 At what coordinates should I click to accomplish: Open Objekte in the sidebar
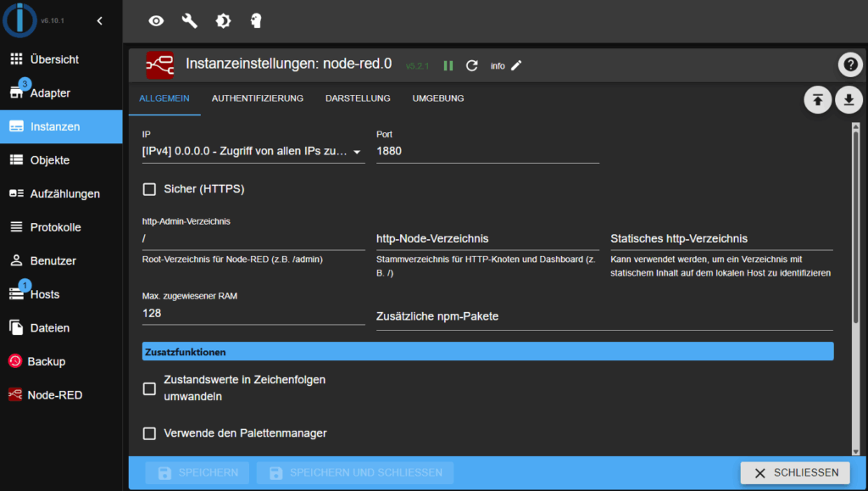pos(50,160)
